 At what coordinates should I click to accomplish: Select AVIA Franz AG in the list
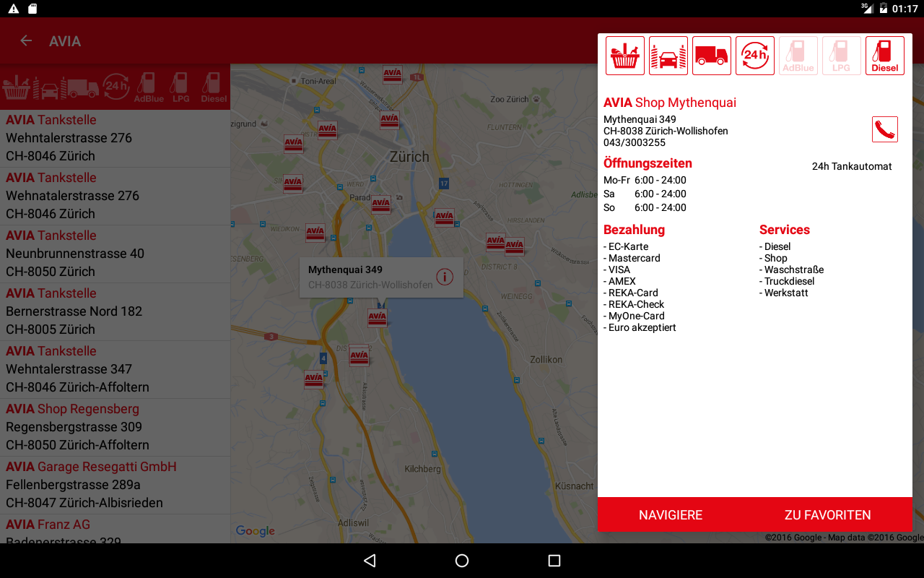pyautogui.click(x=115, y=529)
